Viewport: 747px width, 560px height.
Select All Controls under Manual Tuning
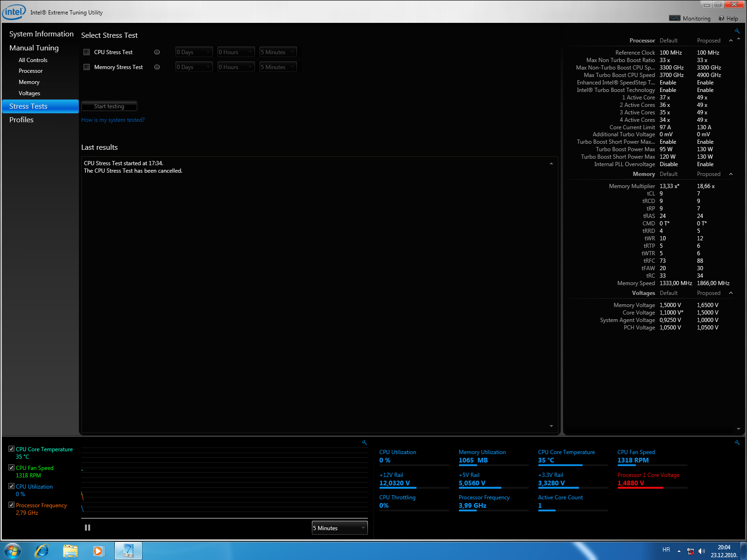point(33,60)
